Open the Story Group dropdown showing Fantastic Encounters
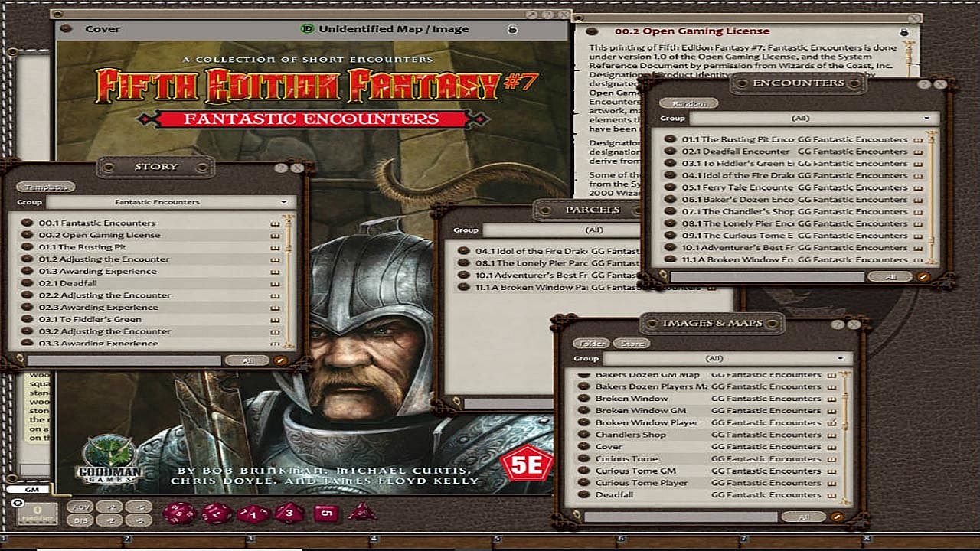Image resolution: width=980 pixels, height=551 pixels. (x=171, y=202)
